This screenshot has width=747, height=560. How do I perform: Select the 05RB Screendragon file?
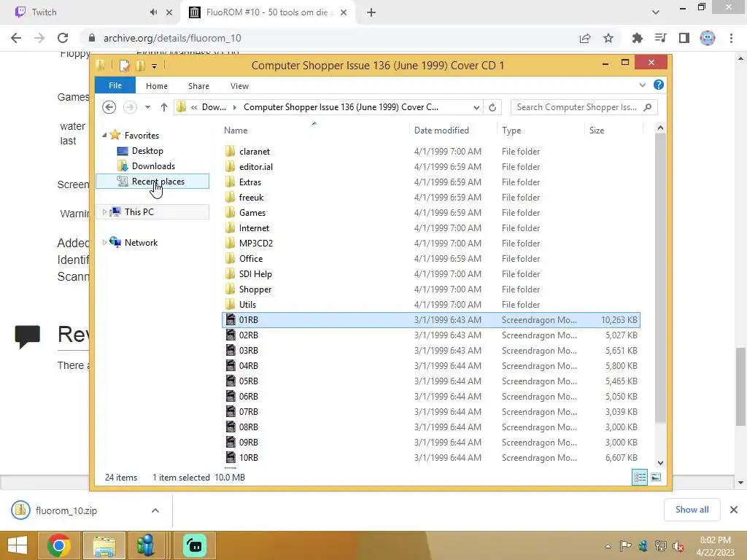coord(248,381)
